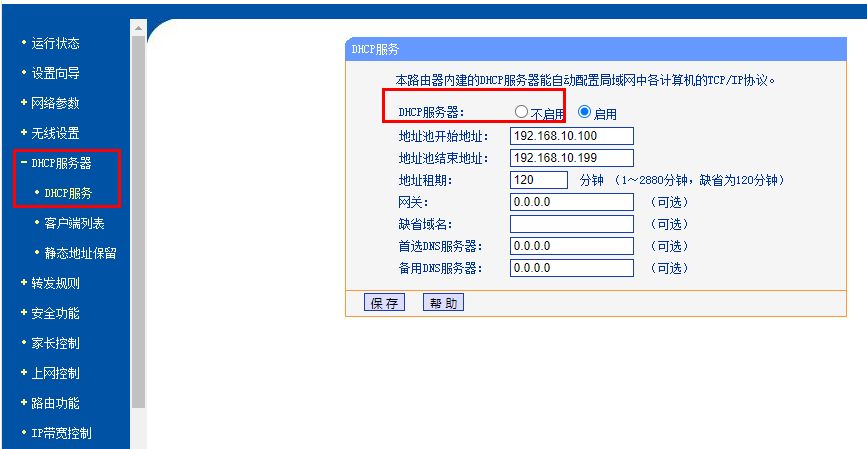This screenshot has height=449, width=867.
Task: Click the 地址池开始地址: label
Action: 443,136
